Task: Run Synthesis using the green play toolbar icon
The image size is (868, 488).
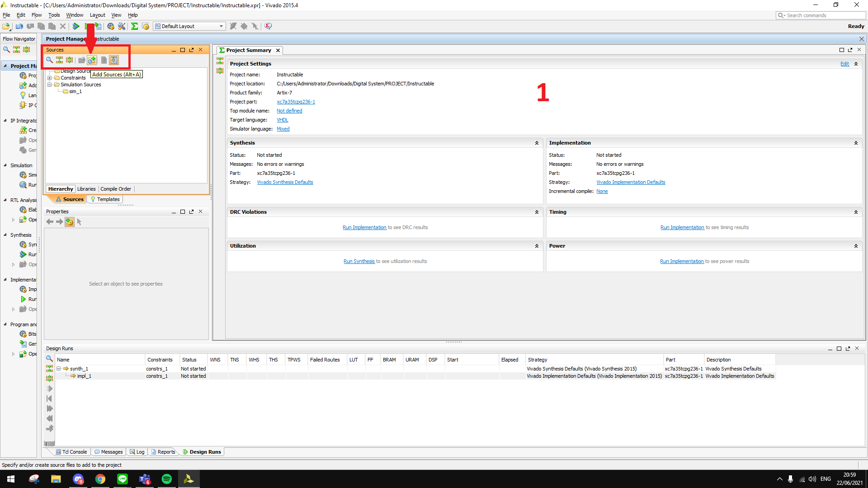Action: pyautogui.click(x=75, y=26)
